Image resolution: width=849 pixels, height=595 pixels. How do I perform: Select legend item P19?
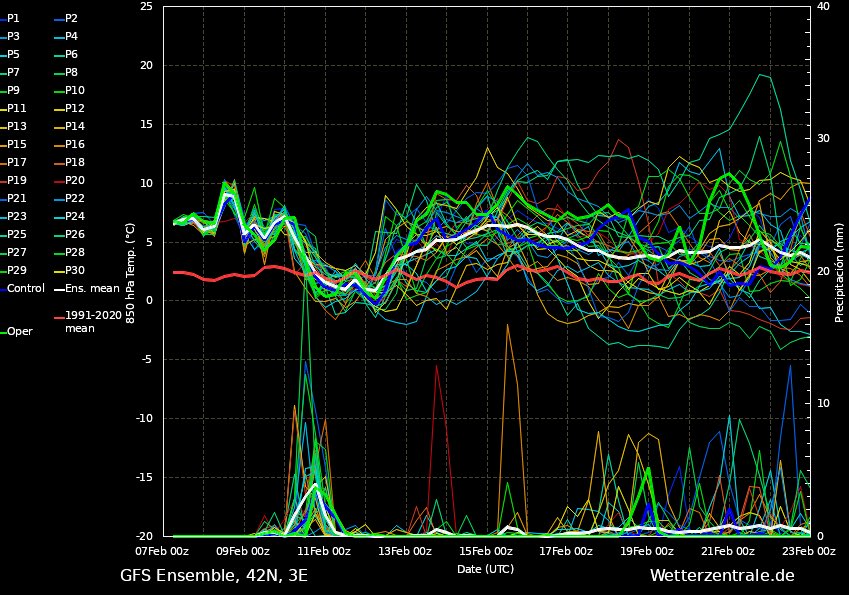[x=13, y=180]
